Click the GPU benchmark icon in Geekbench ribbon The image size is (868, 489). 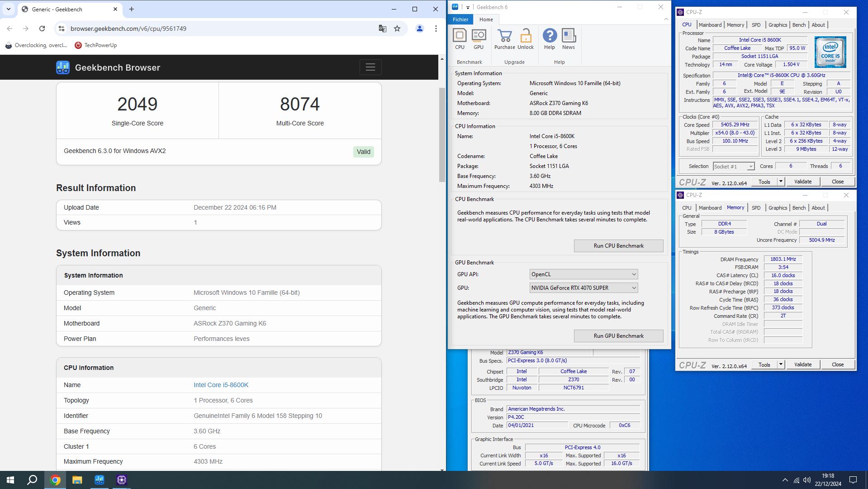click(x=479, y=39)
